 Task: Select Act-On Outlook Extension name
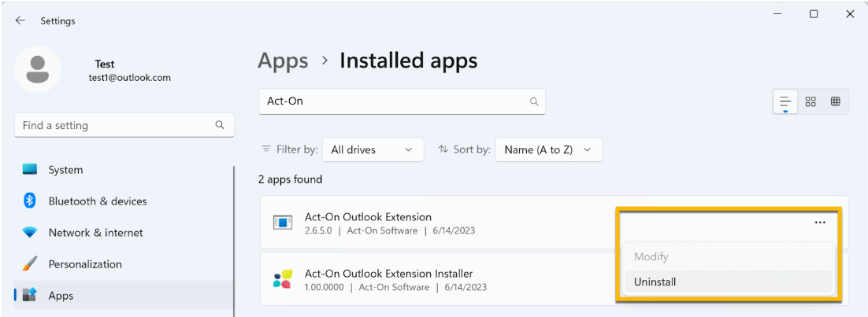coord(368,217)
